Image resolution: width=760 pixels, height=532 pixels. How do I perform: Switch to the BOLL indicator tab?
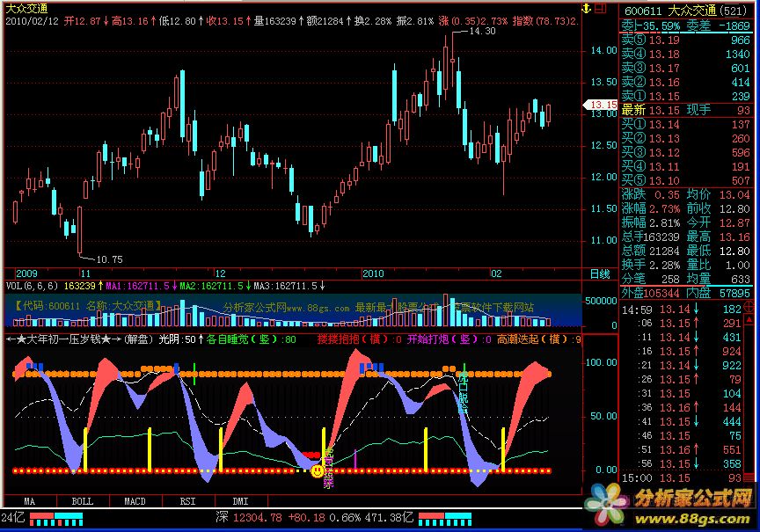coord(82,500)
